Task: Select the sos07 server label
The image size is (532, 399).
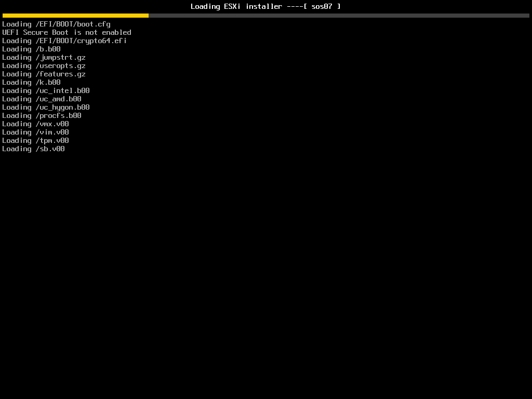Action: point(323,6)
